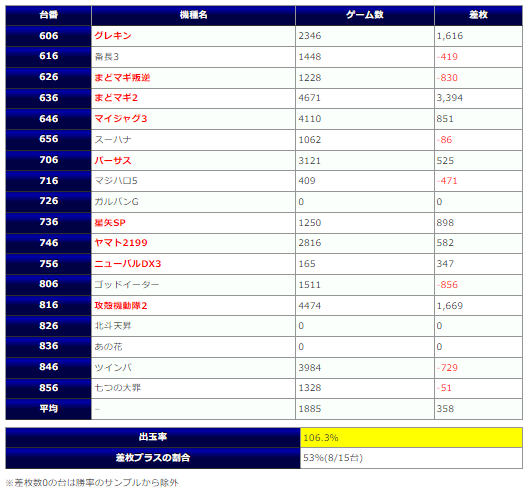Open the まどマギ2 red entry

pos(116,98)
